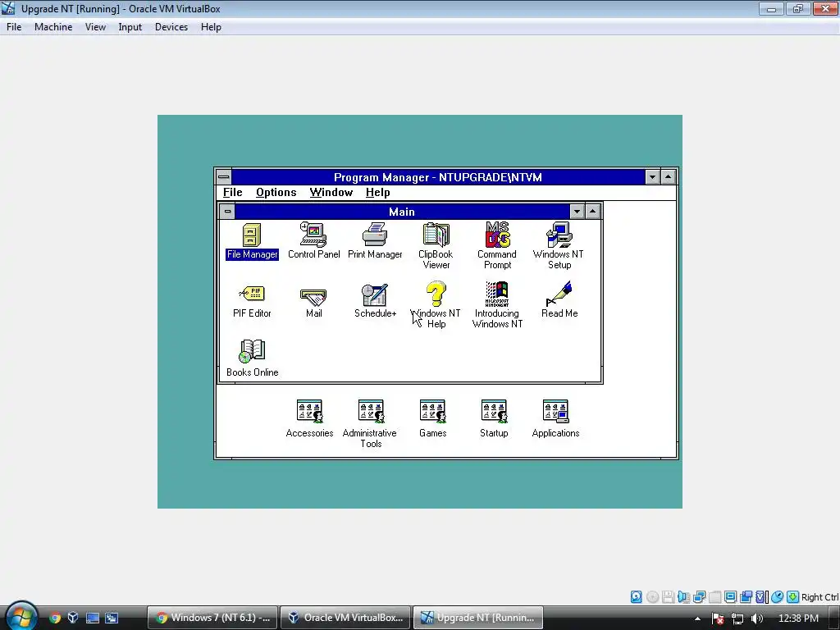The width and height of the screenshot is (840, 630).
Task: Click the Upgrade NT taskbar button
Action: pyautogui.click(x=478, y=618)
